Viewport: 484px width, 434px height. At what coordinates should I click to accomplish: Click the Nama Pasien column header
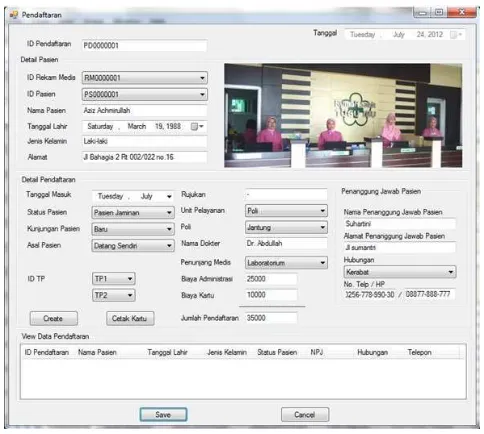pyautogui.click(x=97, y=352)
